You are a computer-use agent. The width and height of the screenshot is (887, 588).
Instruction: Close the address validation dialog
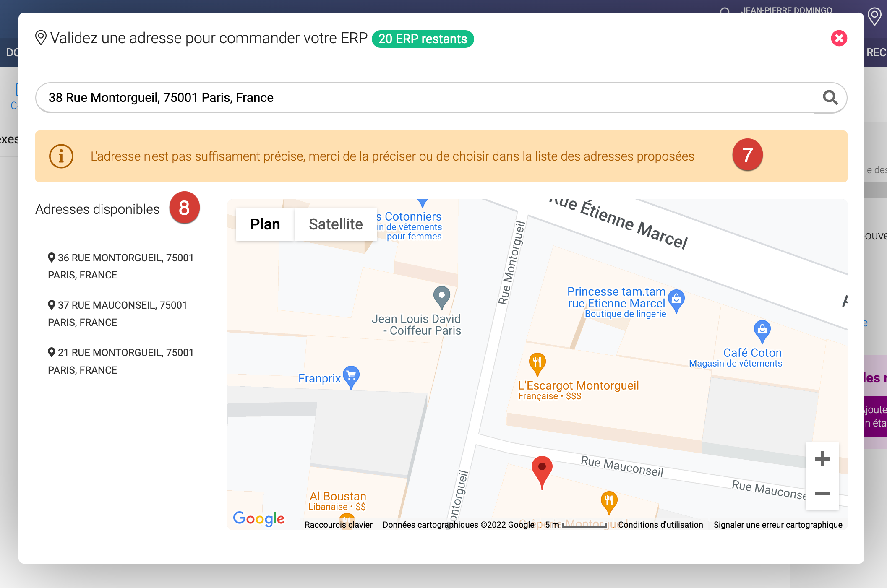839,39
